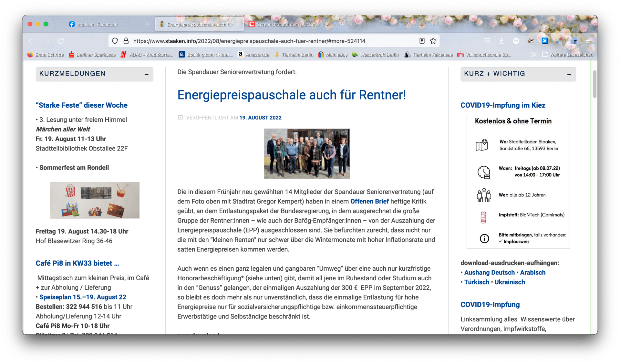The height and width of the screenshot is (364, 620).
Task: Switch to staaken Facebook tab
Action: 97,25
